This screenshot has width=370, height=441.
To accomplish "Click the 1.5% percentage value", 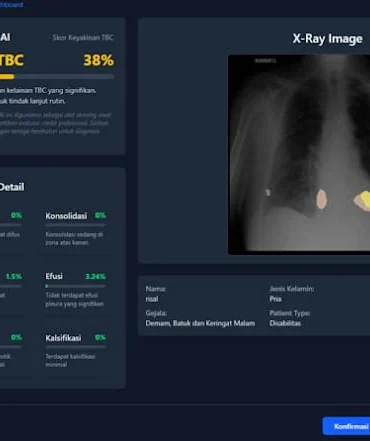I will (14, 276).
